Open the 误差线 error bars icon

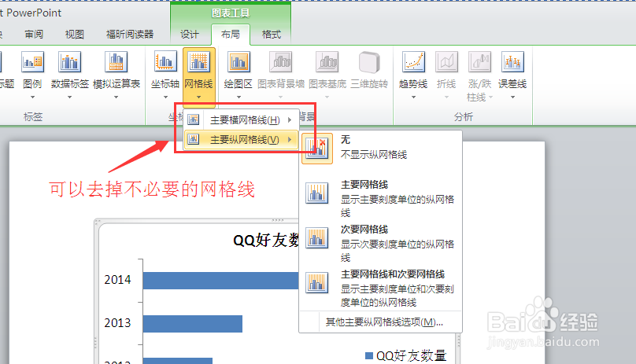[512, 63]
